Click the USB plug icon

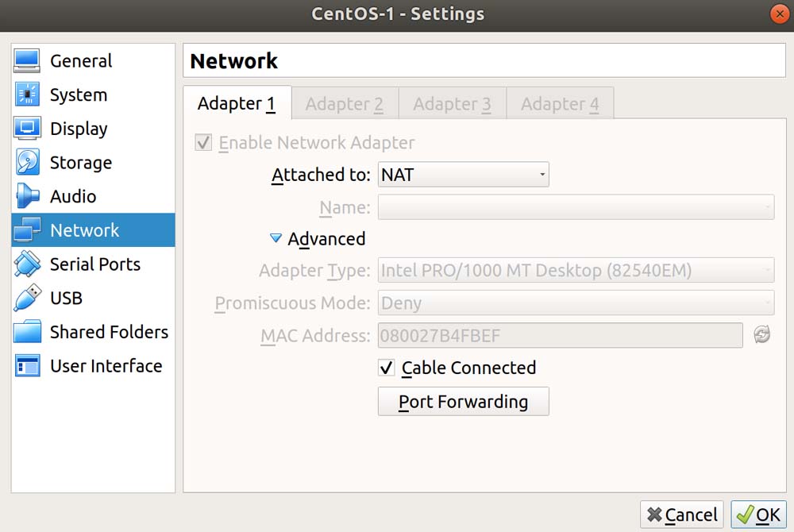coord(27,298)
